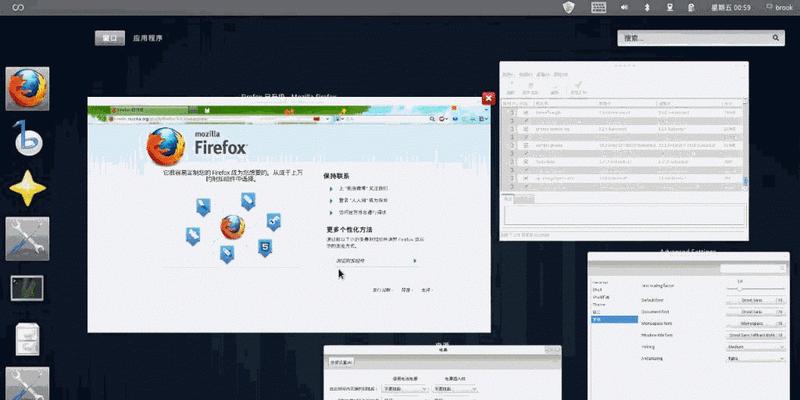The height and width of the screenshot is (400, 800).
Task: Open the security shield indicator in top bar
Action: coord(568,7)
